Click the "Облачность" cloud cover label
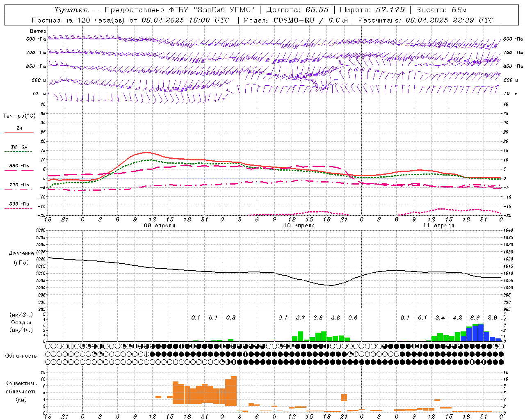This screenshot has height=420, width=525. coord(21,356)
